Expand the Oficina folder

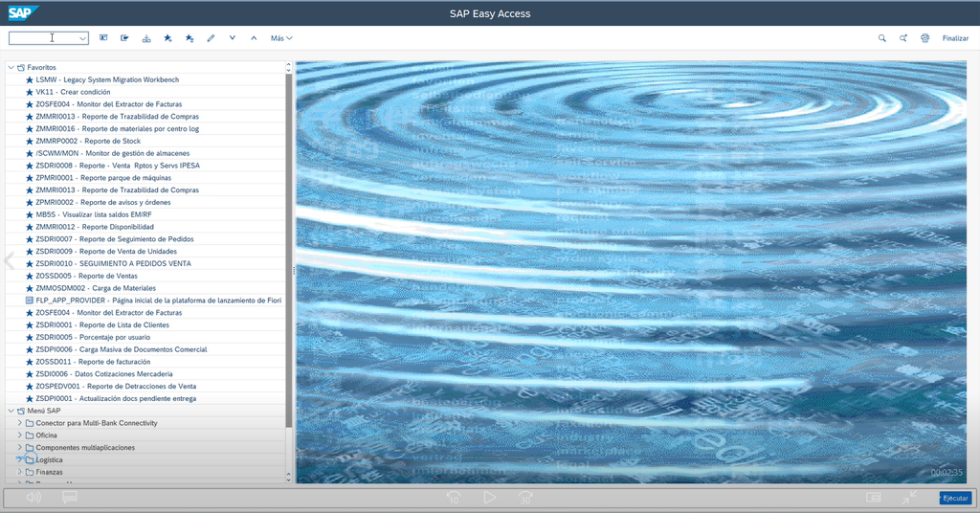pos(19,435)
